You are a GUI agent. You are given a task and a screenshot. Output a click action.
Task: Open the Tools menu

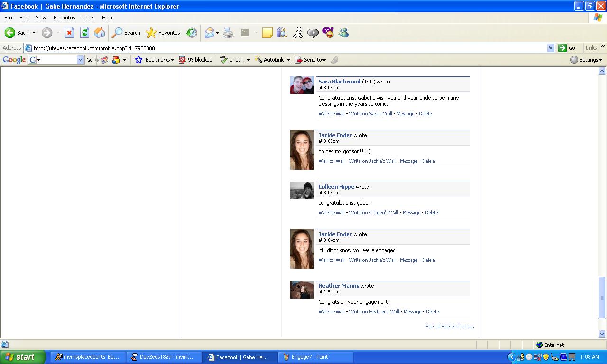(89, 18)
